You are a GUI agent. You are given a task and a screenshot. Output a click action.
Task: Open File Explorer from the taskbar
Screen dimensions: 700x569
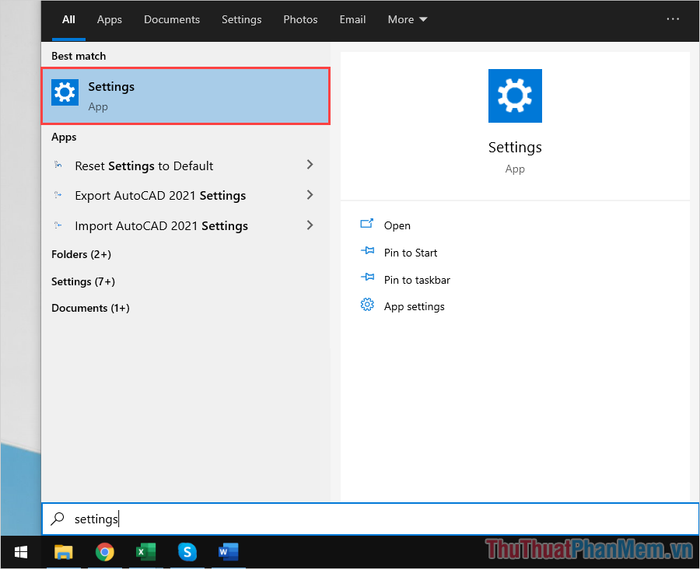point(63,551)
